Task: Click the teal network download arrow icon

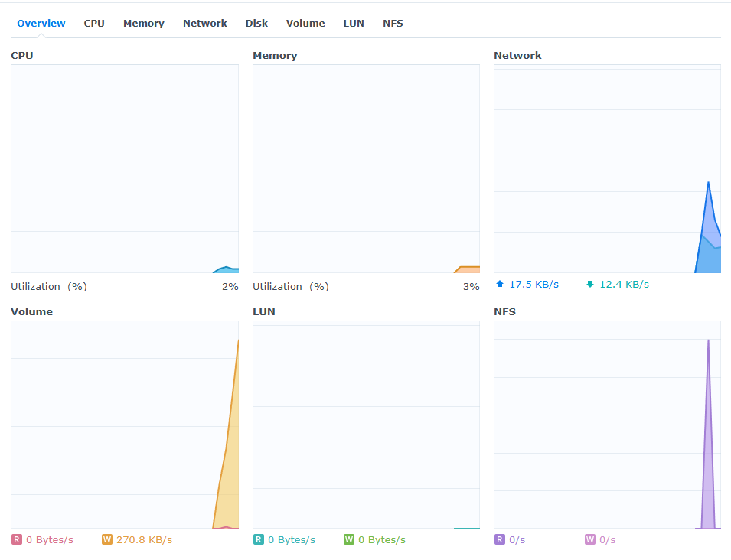Action: [590, 284]
